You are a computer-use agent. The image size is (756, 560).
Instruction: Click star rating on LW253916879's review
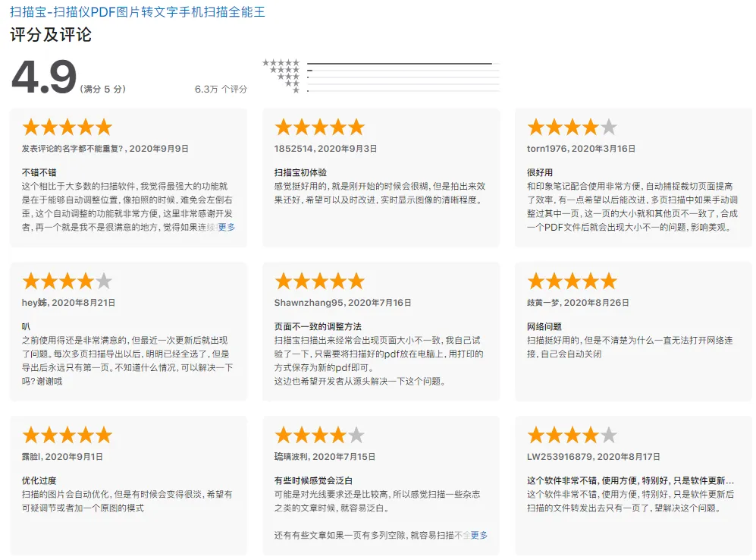click(572, 436)
